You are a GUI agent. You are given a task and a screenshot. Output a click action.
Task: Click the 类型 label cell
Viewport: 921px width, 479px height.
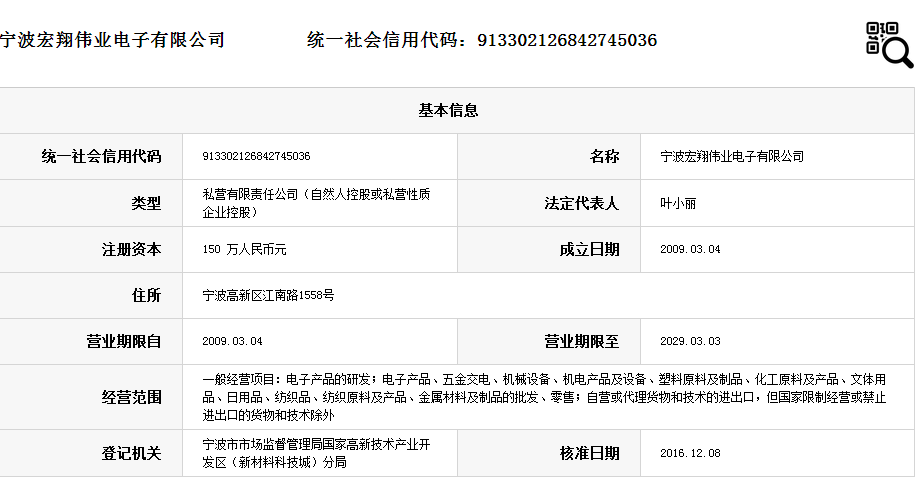[x=146, y=203]
